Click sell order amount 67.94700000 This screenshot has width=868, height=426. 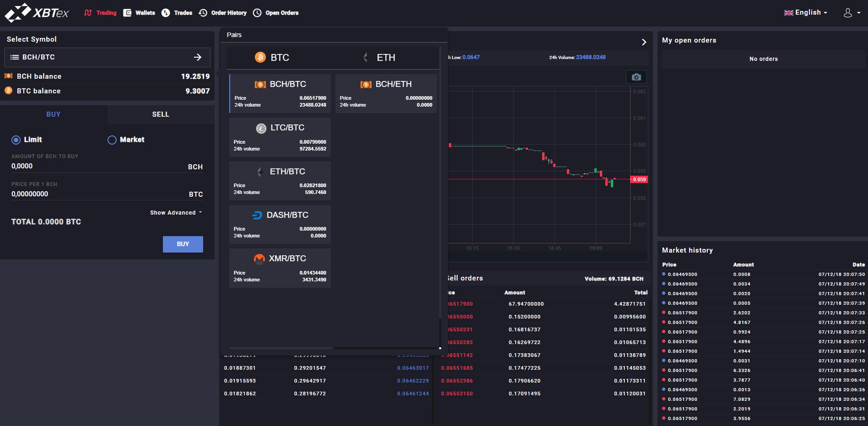[526, 304]
